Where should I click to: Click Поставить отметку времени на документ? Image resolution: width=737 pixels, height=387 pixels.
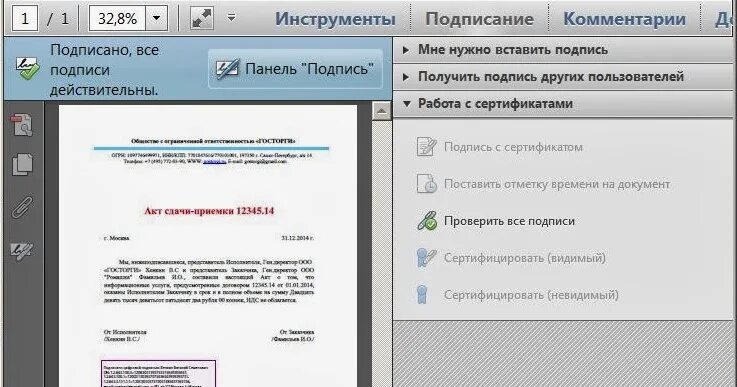pyautogui.click(x=557, y=184)
